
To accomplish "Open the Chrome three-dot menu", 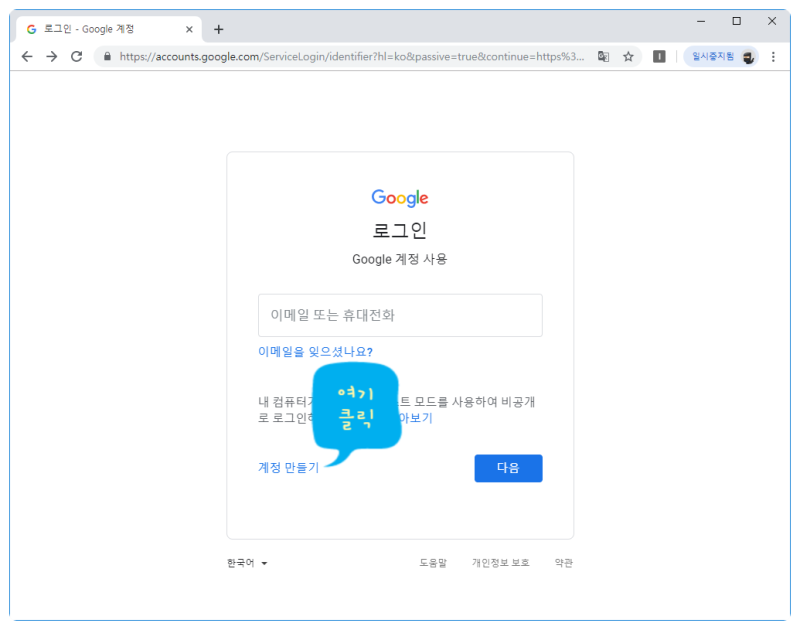I will point(773,57).
